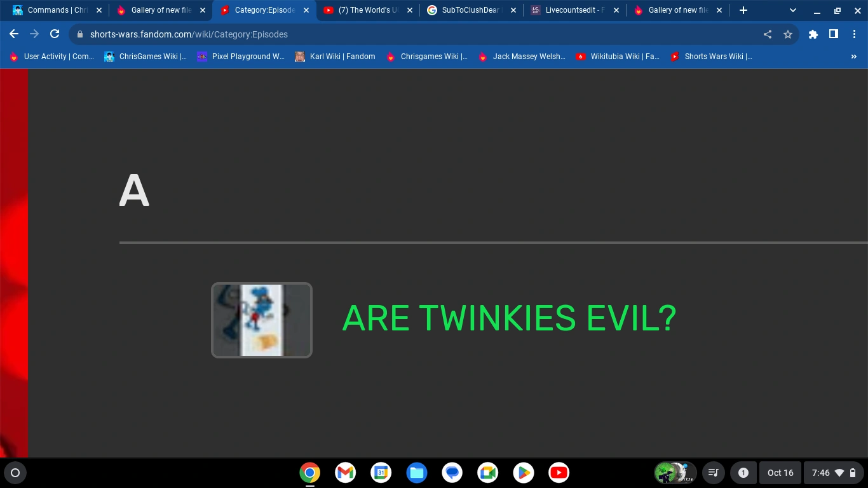
Task: Open the Google Play Store shelf icon
Action: tap(523, 473)
